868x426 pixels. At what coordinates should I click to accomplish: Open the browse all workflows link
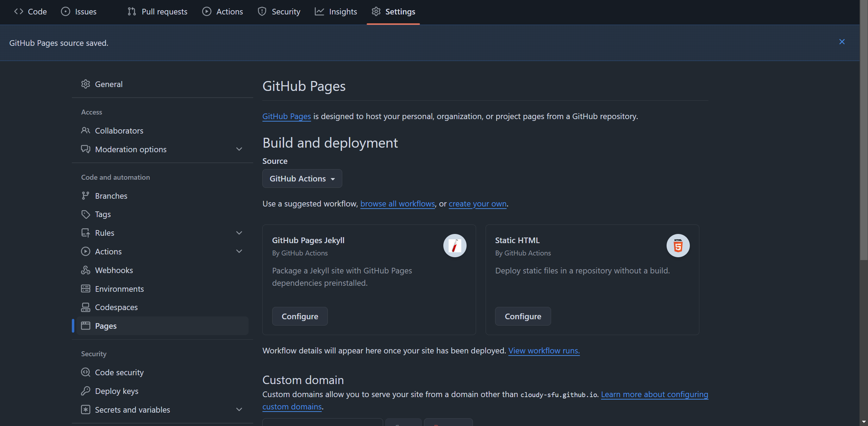tap(398, 204)
